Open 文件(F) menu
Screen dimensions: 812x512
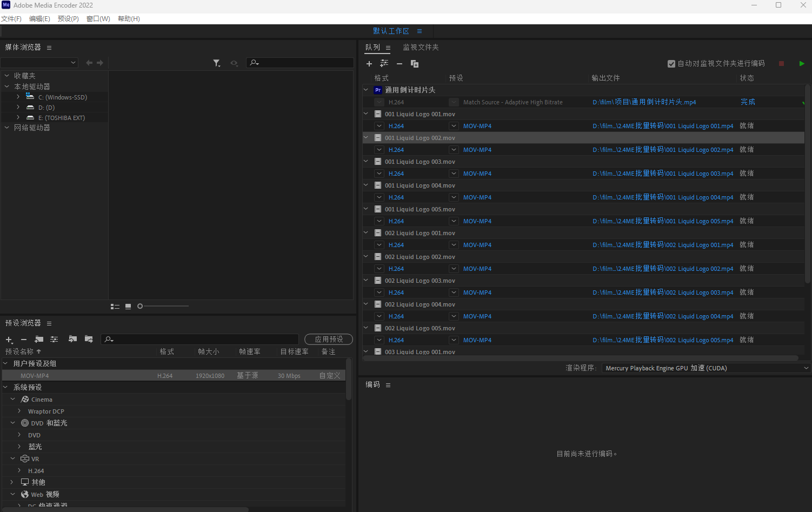click(x=11, y=19)
